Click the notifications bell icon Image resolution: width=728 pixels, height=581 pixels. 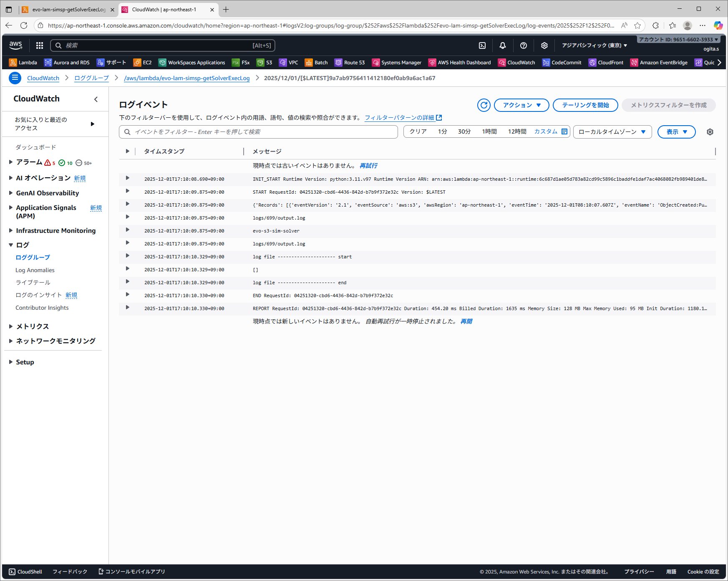pyautogui.click(x=503, y=45)
